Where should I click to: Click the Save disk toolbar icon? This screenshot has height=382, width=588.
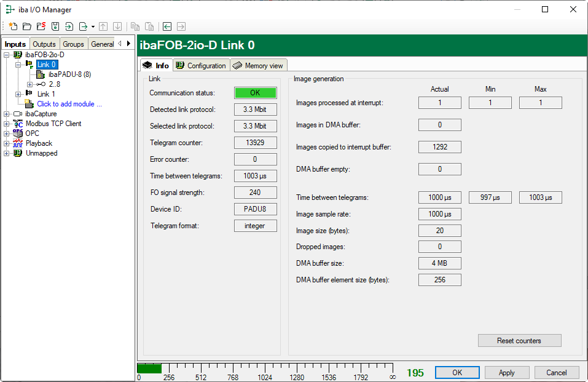pyautogui.click(x=55, y=26)
